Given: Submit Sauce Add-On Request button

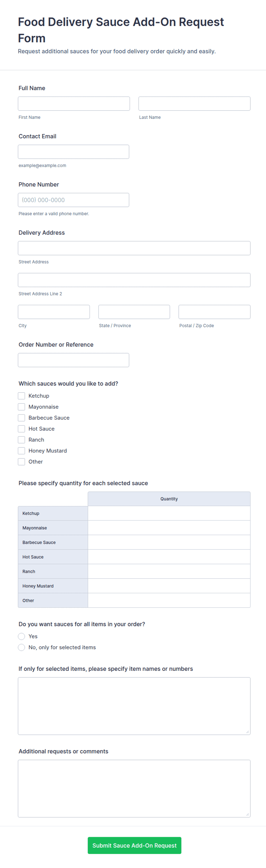Looking at the screenshot, I should click(134, 845).
